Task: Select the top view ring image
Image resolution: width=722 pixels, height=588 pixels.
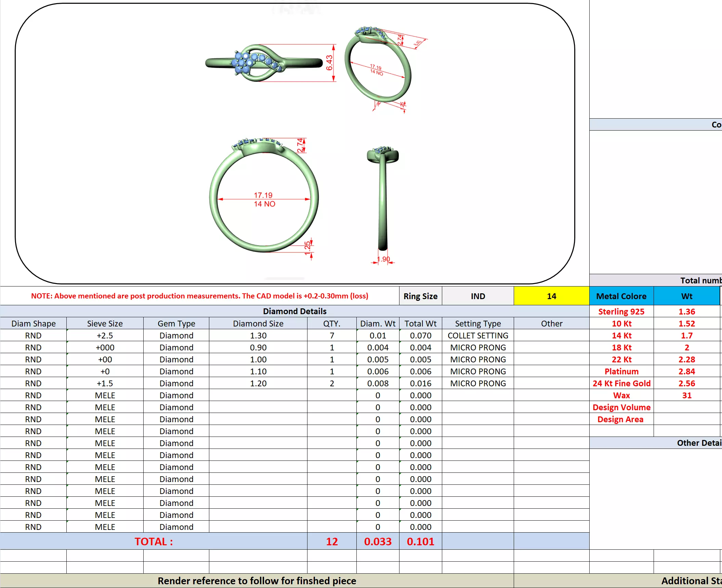Action: click(x=263, y=63)
